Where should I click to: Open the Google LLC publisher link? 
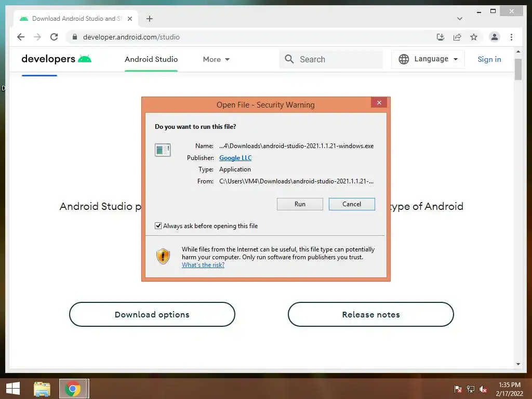coord(235,158)
